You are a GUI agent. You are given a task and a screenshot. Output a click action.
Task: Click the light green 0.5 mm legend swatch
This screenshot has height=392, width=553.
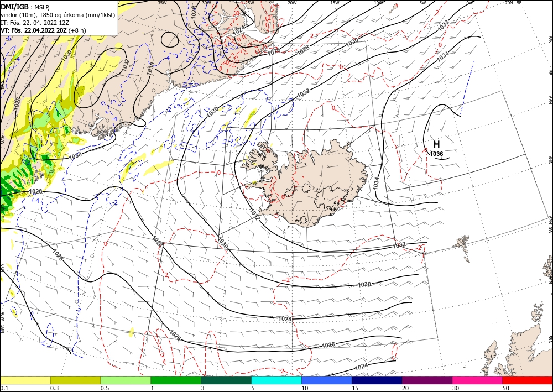pos(126,380)
